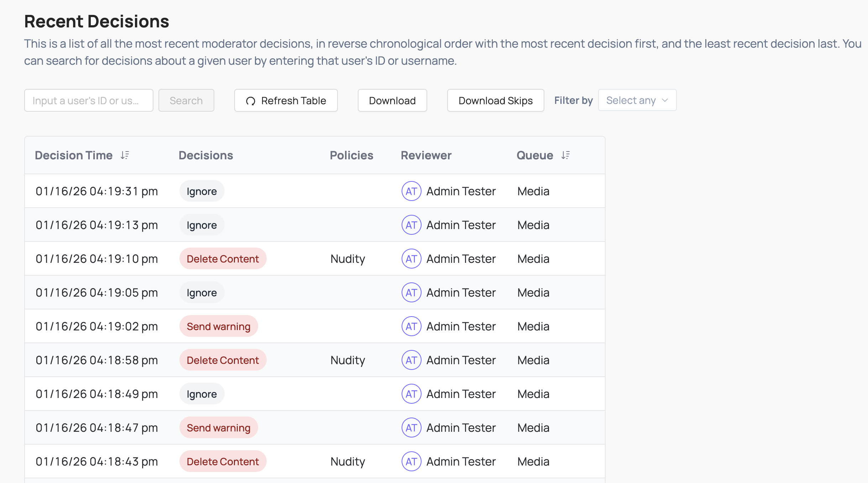The height and width of the screenshot is (483, 868).
Task: Click the AT avatar on the 04:19:02 Send warning row
Action: point(411,326)
